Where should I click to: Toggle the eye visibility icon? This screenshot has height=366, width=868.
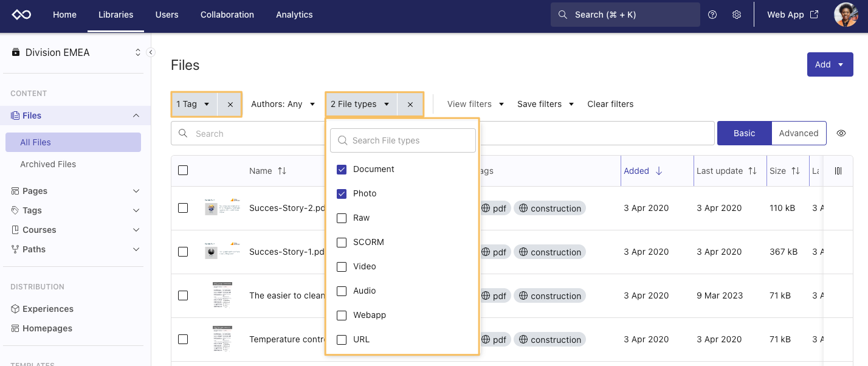coord(841,133)
